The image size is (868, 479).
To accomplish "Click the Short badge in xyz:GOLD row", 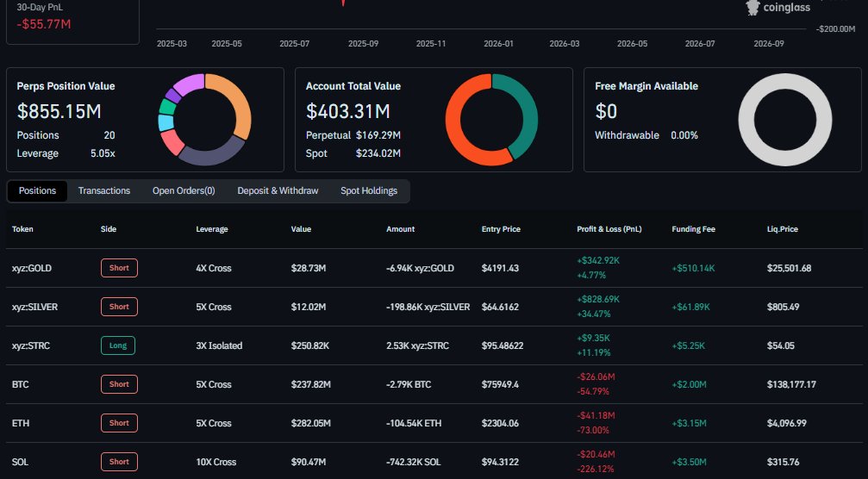I will 119,268.
